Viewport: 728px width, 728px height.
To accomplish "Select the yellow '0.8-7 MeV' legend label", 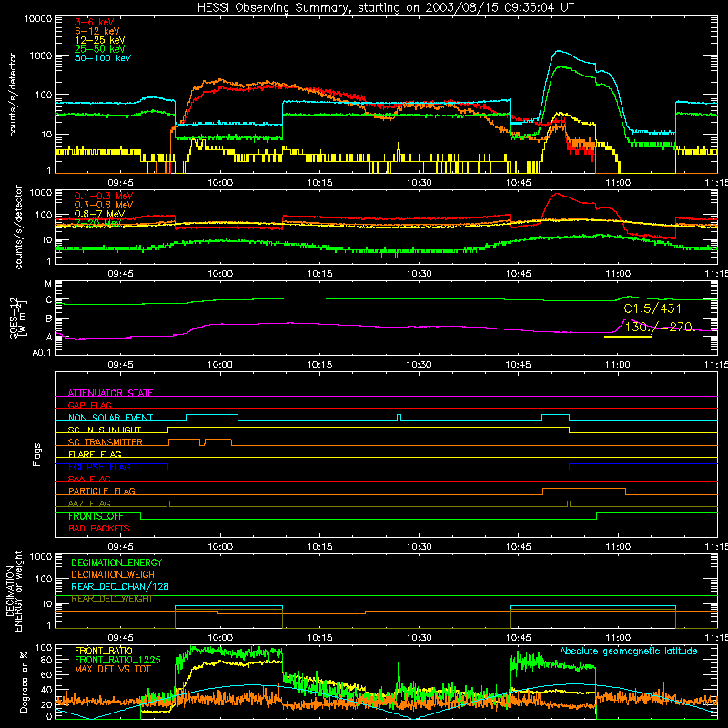I will pos(99,214).
